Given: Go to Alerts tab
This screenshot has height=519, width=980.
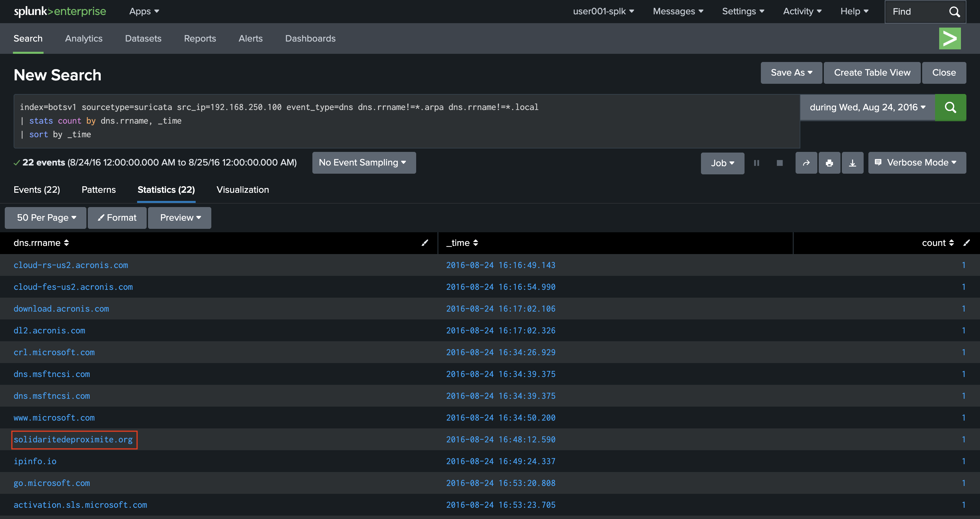Looking at the screenshot, I should pyautogui.click(x=251, y=38).
